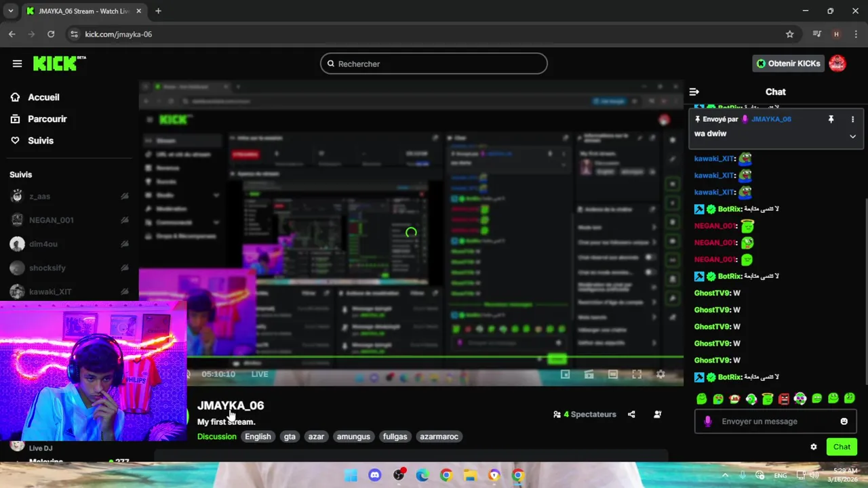Screen dimensions: 868x488
Task: Reload the page in Chrome
Action: coord(51,34)
